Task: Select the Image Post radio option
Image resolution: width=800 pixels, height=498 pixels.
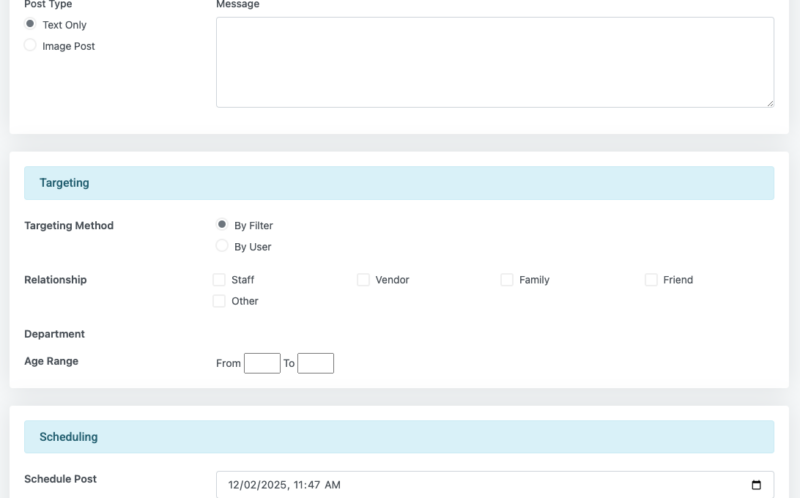Action: click(x=30, y=45)
